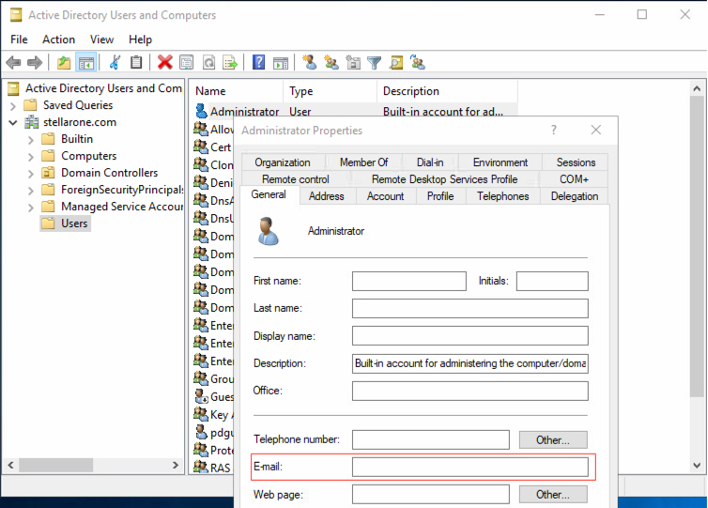The width and height of the screenshot is (708, 508).
Task: Click the Filter funnel icon in toolbar
Action: 374,63
